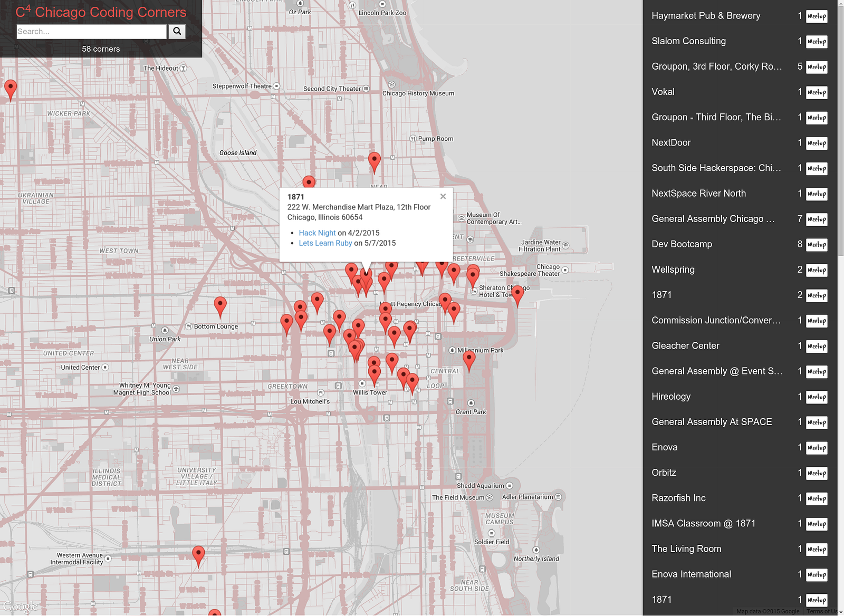The height and width of the screenshot is (616, 844).
Task: Select Gleacher Center in the corners list
Action: point(685,346)
